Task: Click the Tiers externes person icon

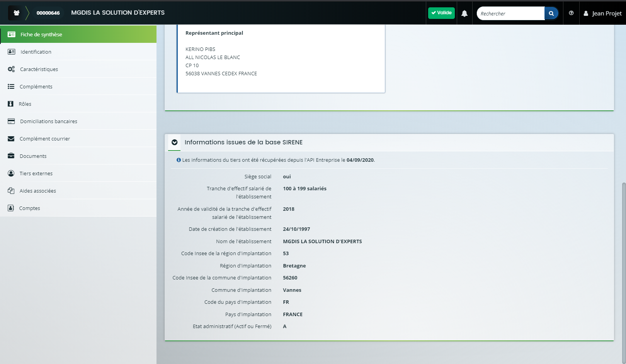Action: click(11, 173)
